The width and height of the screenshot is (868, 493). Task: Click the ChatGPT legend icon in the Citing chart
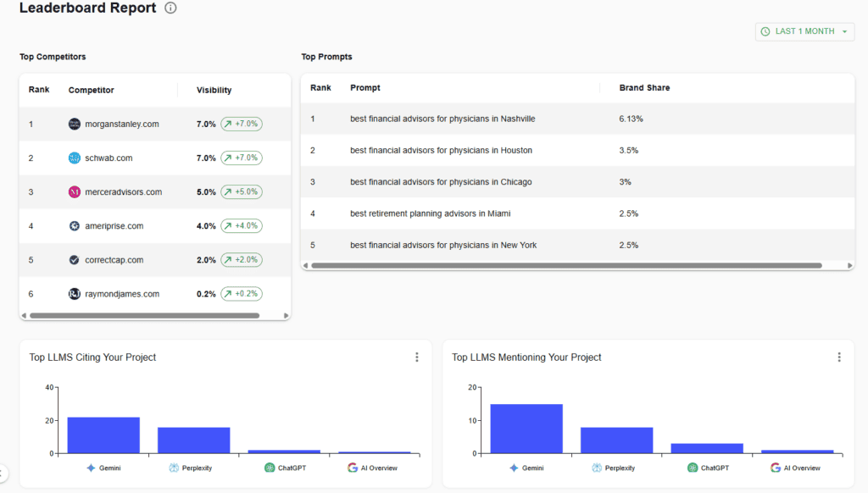tap(270, 468)
